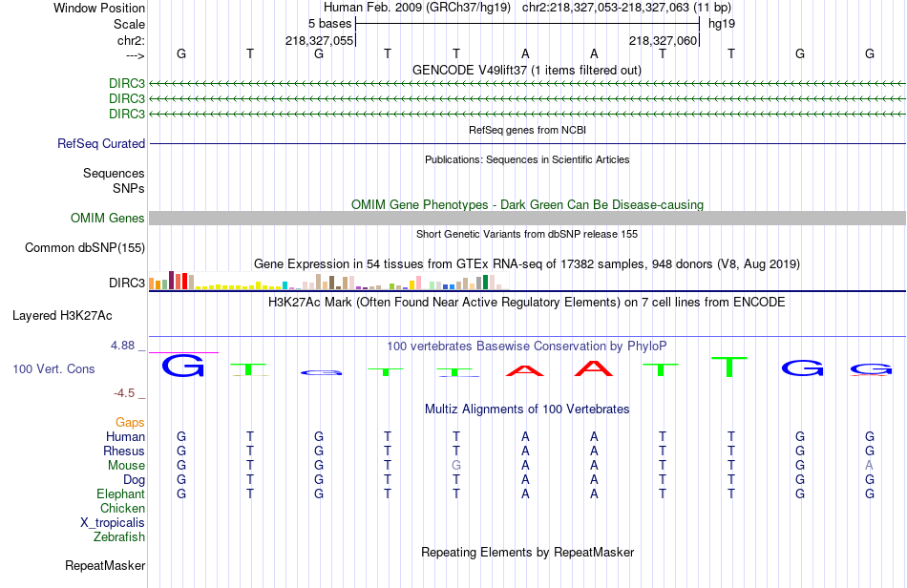The height and width of the screenshot is (588, 907).
Task: Click the chr2: base position label
Action: click(x=131, y=40)
